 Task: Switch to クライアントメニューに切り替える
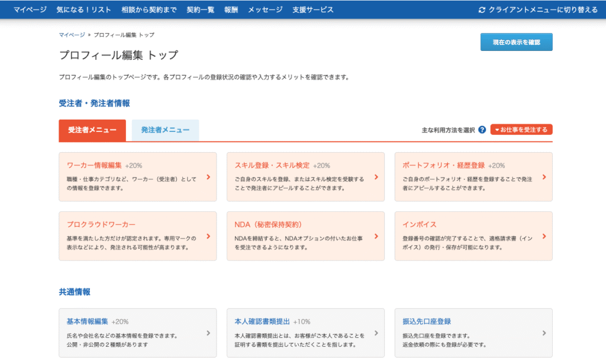tap(538, 9)
